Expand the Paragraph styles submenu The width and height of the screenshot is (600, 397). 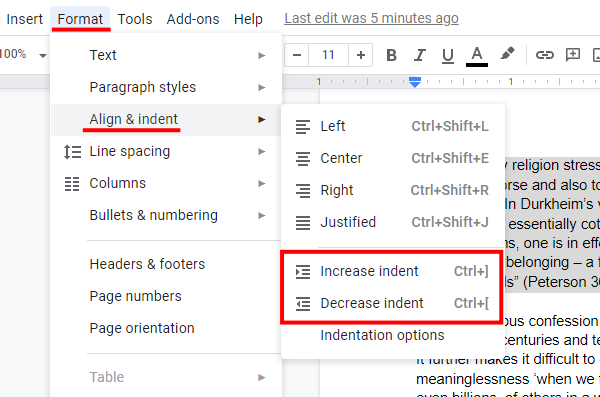tap(166, 87)
